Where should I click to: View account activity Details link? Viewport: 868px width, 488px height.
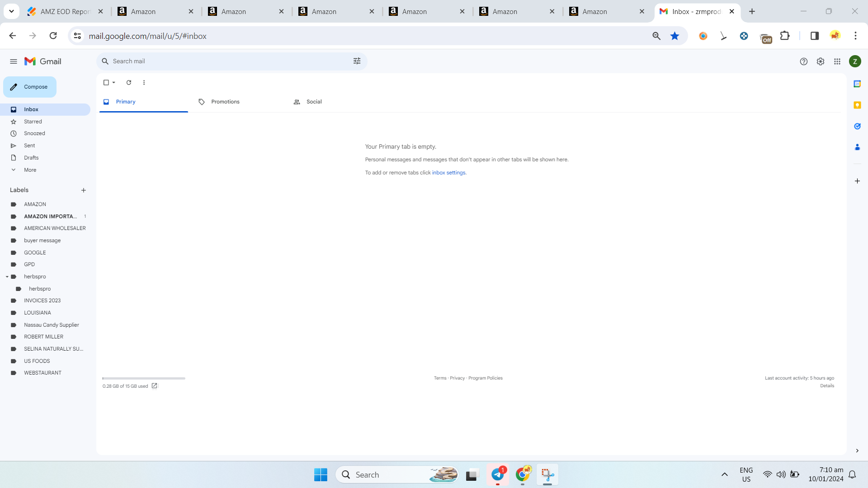coord(827,386)
